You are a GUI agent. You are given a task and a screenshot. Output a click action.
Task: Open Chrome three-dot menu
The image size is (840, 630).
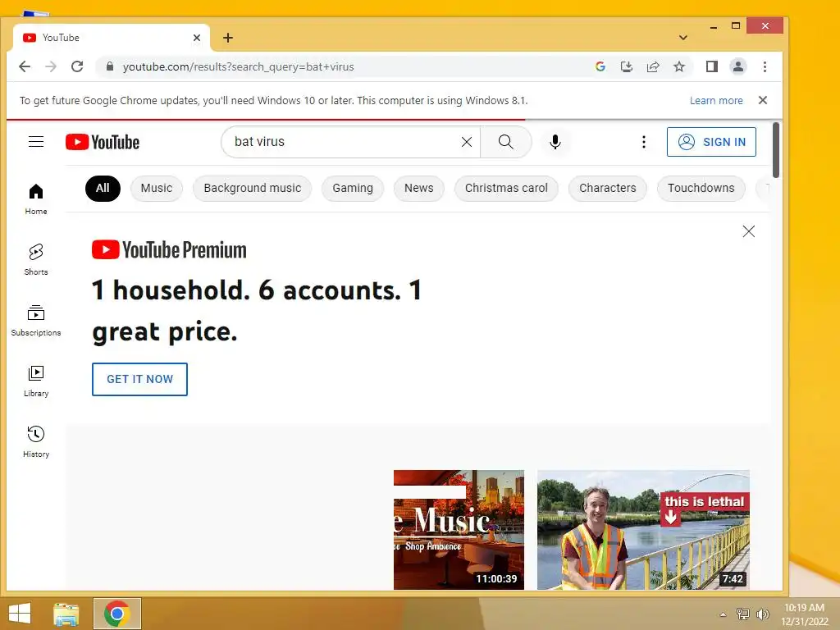(x=765, y=66)
